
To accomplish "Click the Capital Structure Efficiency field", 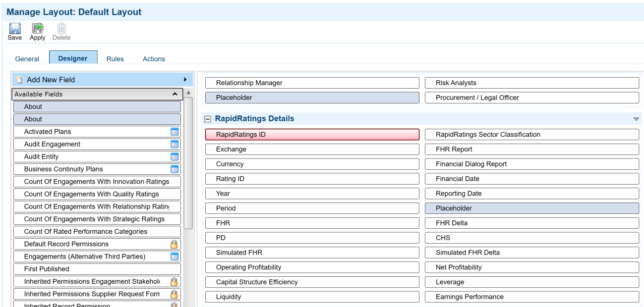I will pos(312,282).
